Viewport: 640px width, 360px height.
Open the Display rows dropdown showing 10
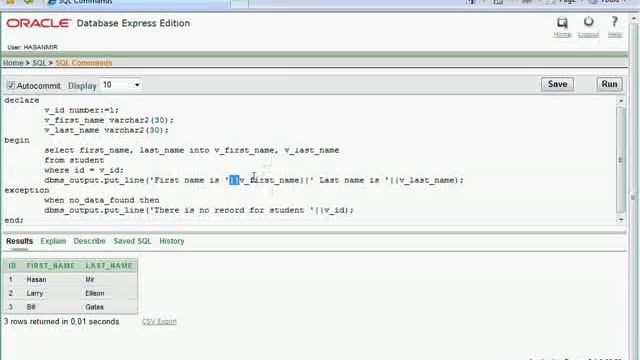tap(121, 85)
